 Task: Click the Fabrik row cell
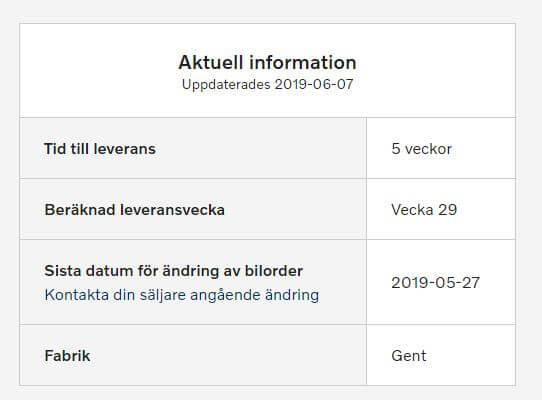click(193, 355)
